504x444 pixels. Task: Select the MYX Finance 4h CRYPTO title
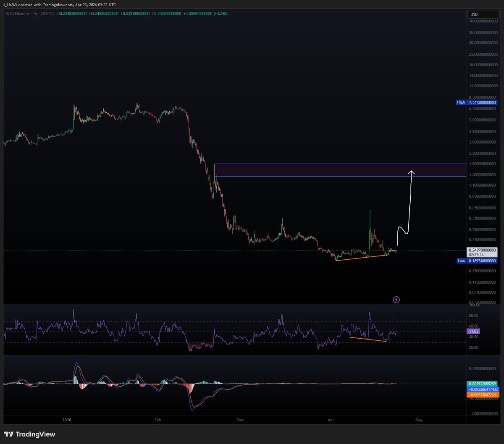click(30, 13)
